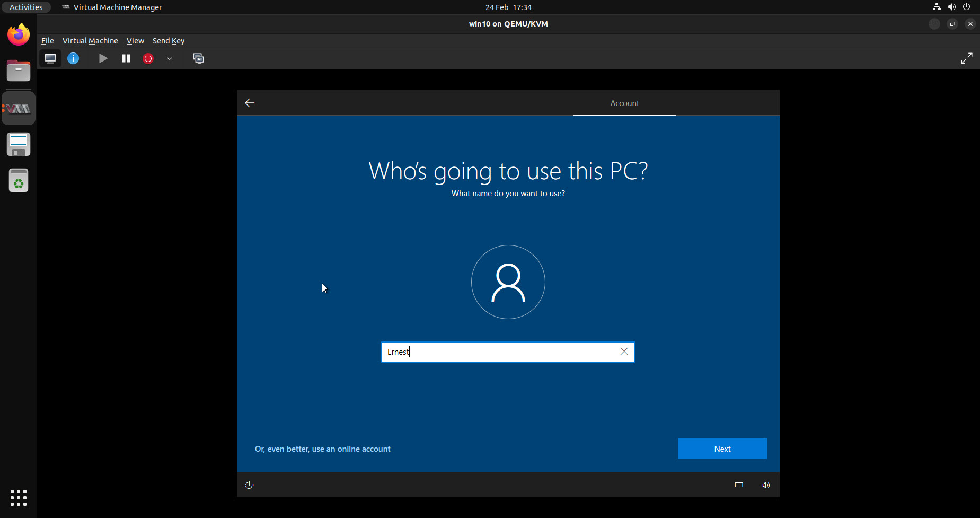Open the Send Key menu
Screen dimensions: 980x518
(168, 40)
